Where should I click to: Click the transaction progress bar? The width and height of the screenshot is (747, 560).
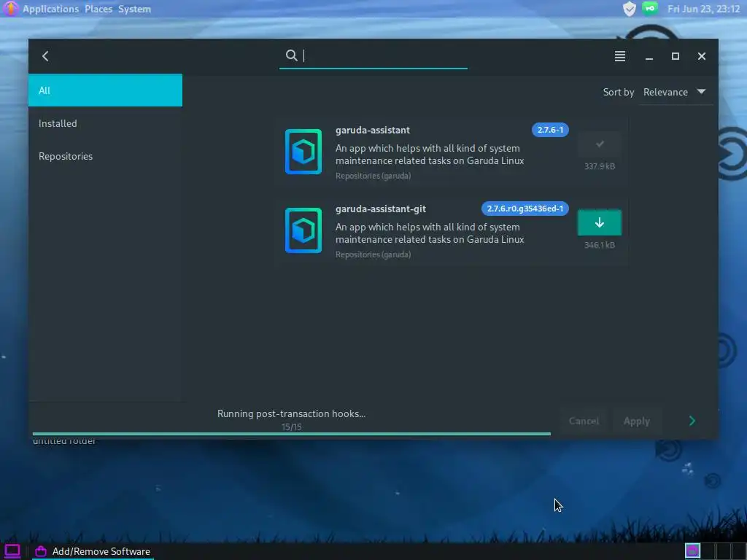point(292,434)
